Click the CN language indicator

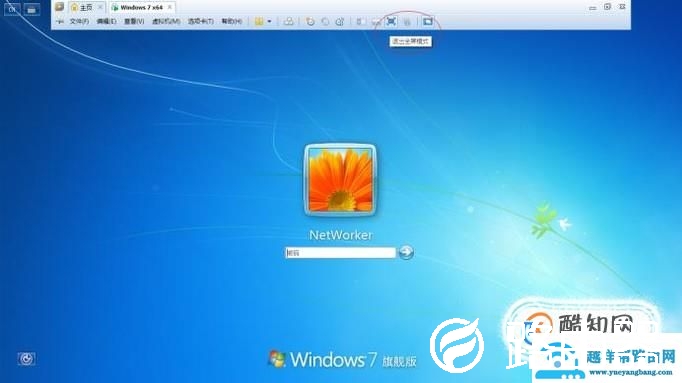pos(12,9)
